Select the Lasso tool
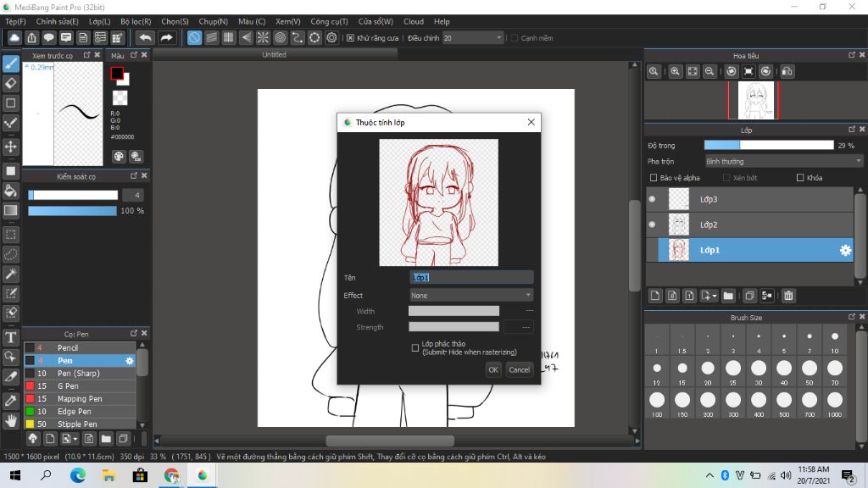The image size is (868, 488). (x=10, y=254)
